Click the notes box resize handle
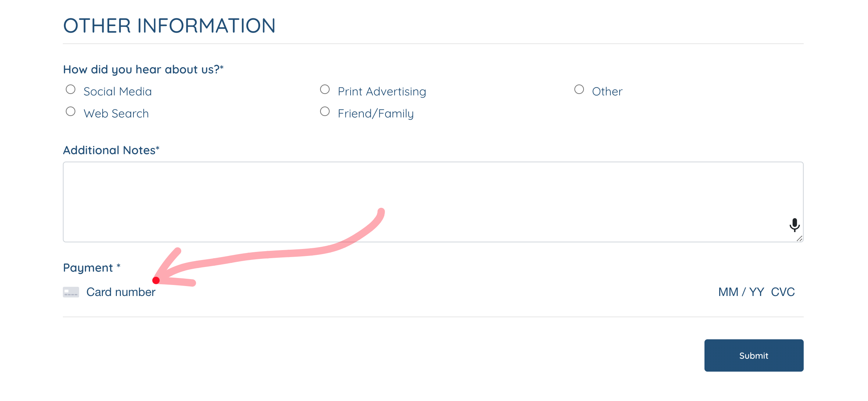 click(x=799, y=239)
